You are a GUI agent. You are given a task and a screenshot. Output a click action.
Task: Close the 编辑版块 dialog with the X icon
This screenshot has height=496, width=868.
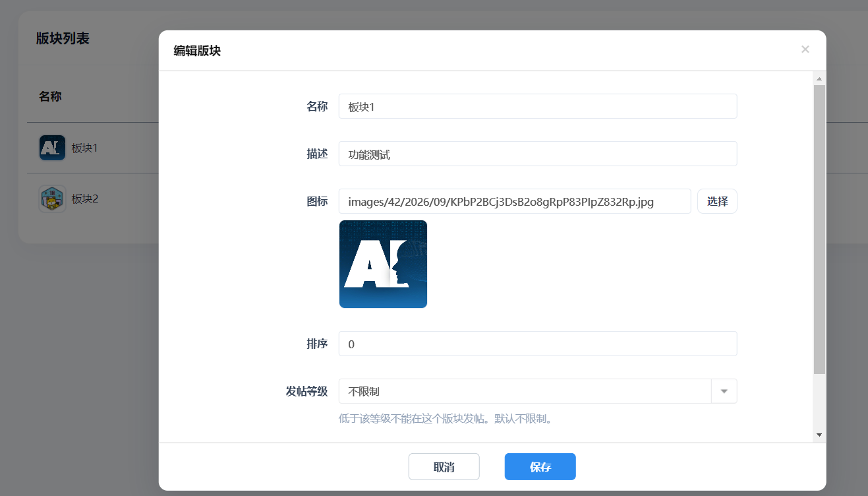(x=805, y=49)
